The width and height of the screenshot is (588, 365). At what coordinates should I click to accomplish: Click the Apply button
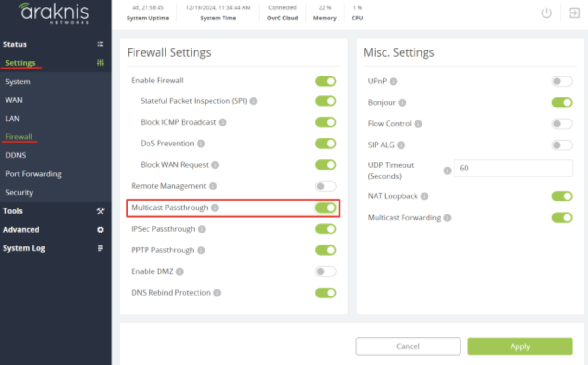coord(520,346)
